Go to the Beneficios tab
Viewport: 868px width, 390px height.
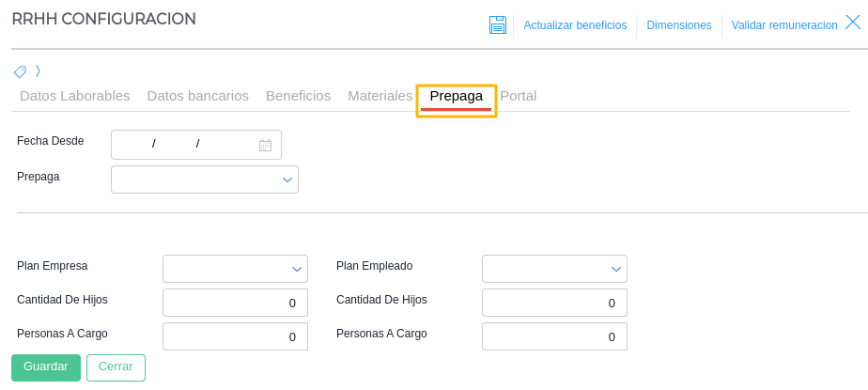point(298,96)
